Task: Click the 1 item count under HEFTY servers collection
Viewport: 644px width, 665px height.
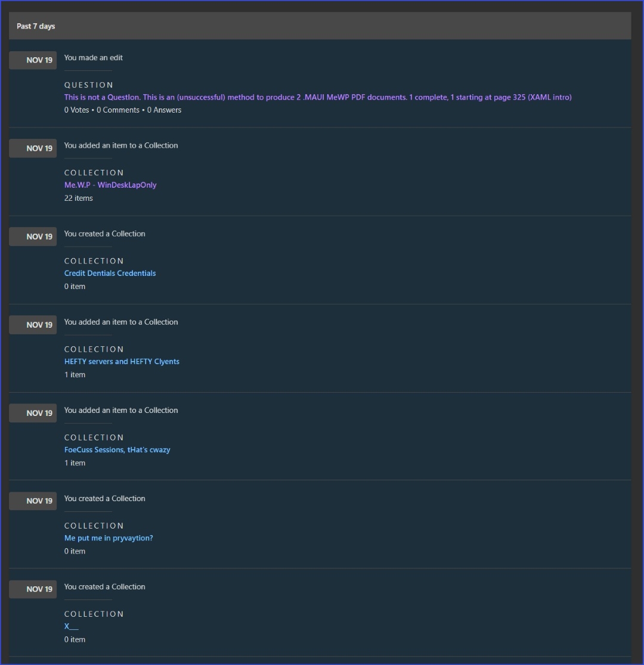Action: 75,374
